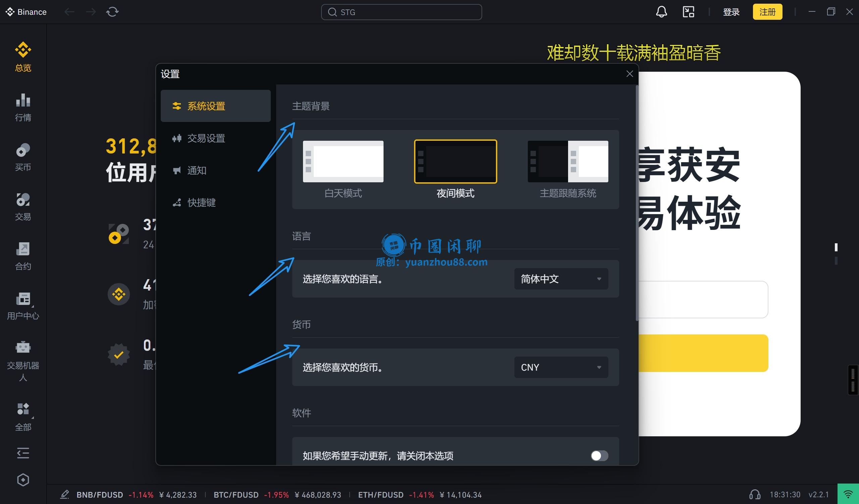Select 主题跟随系统 theme option
This screenshot has width=859, height=504.
click(x=567, y=161)
